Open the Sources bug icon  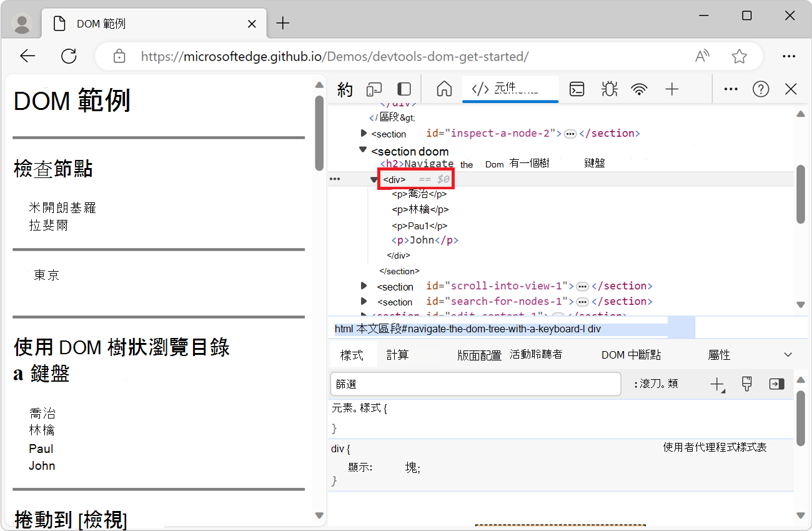pos(609,89)
